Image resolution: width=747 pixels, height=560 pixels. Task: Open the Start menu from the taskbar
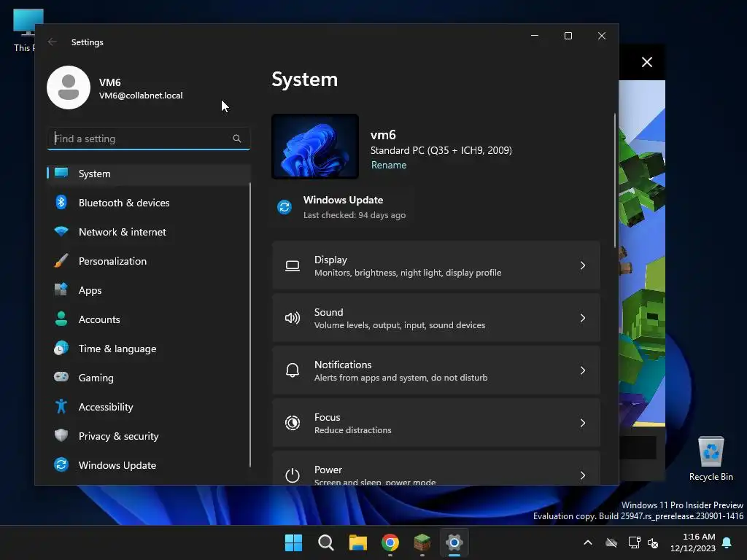[x=293, y=542]
